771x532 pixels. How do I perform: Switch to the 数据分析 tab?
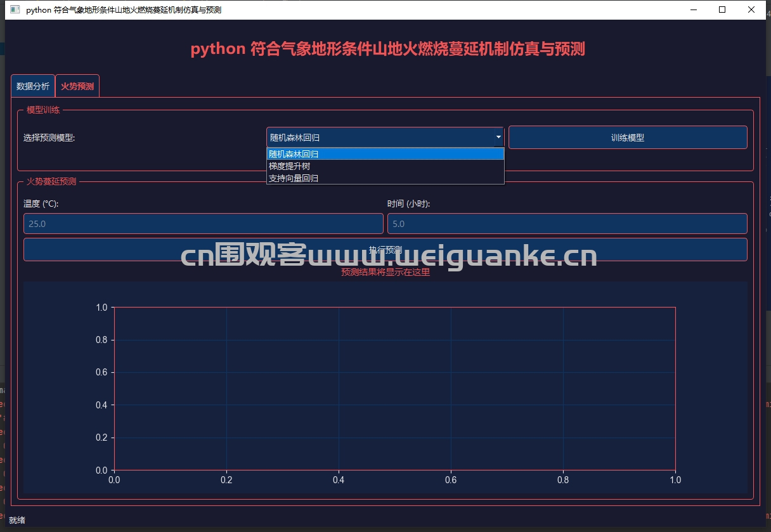pyautogui.click(x=33, y=86)
